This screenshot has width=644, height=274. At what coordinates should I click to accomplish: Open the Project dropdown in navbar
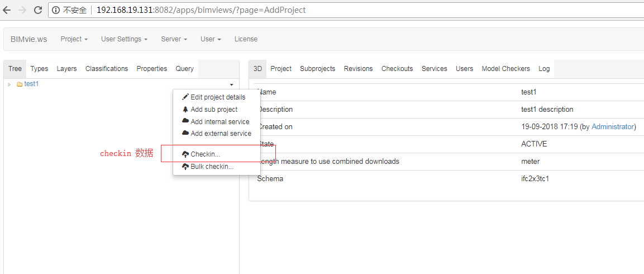[x=74, y=39]
